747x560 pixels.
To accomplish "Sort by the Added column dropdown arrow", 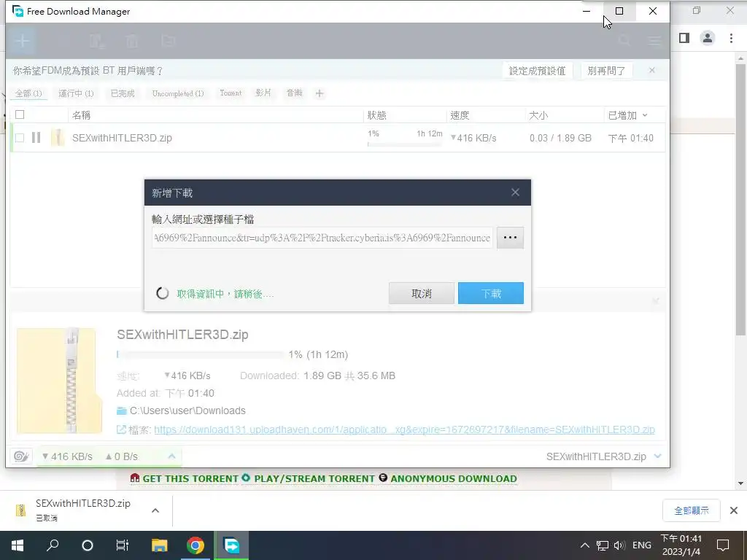I will pos(645,115).
